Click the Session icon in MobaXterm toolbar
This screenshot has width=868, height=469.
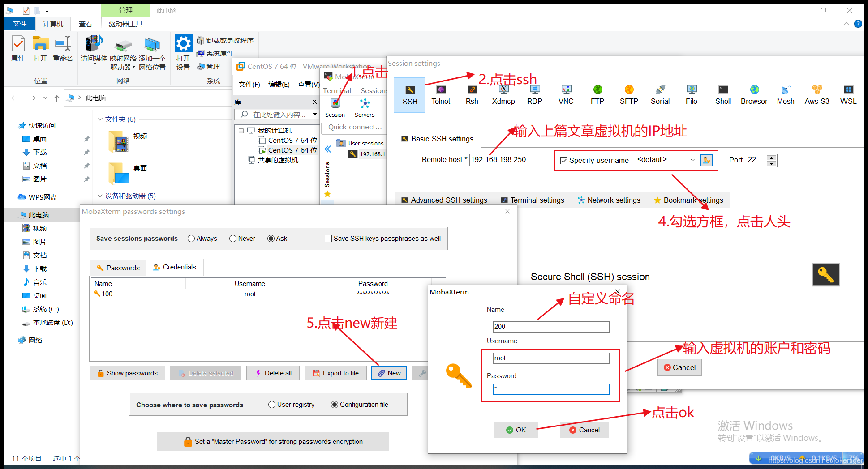335,108
